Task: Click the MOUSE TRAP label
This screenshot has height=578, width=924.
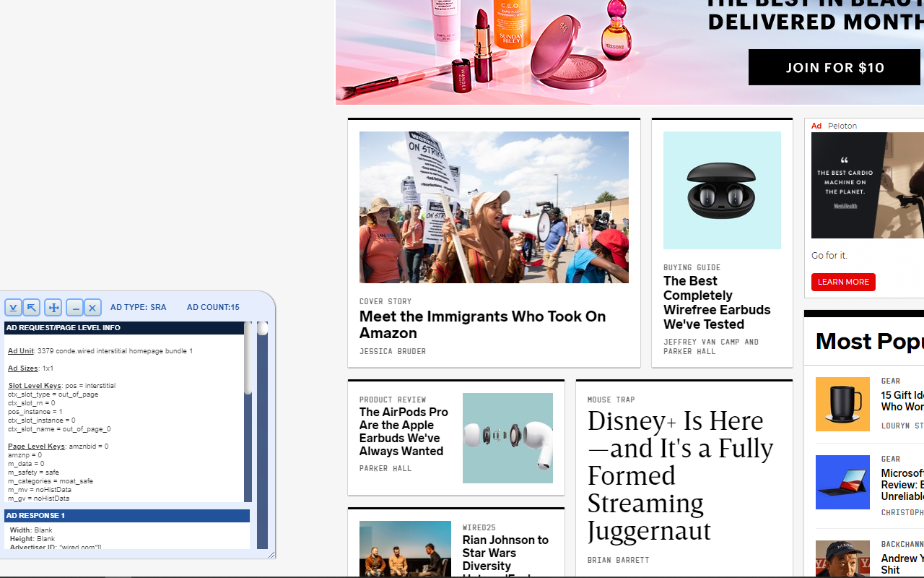Action: pyautogui.click(x=611, y=400)
